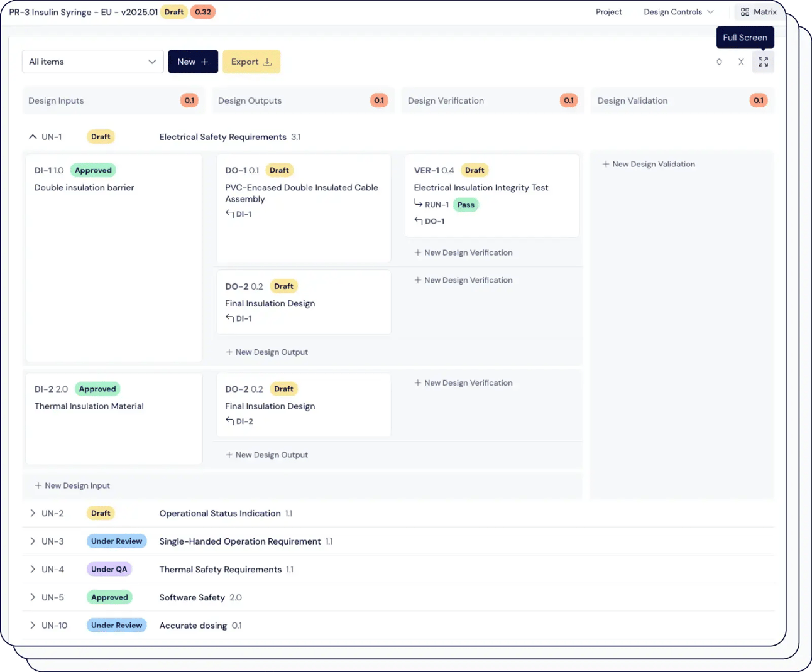The image size is (812, 672).
Task: Click the plus icon next to New Design Output
Action: (x=228, y=352)
